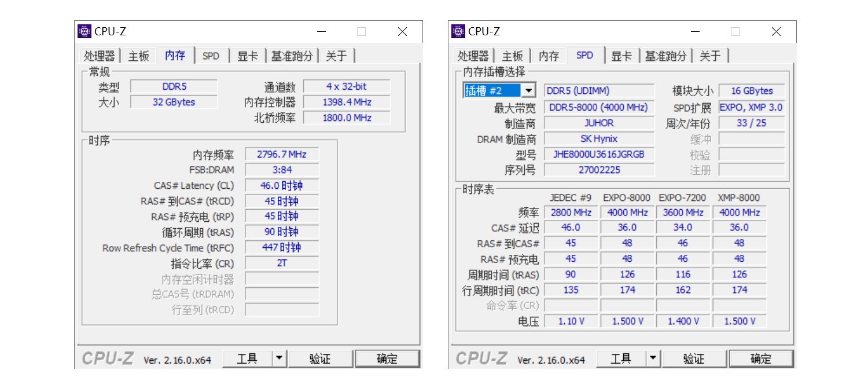
Task: Click 验证 button in right window
Action: [694, 359]
